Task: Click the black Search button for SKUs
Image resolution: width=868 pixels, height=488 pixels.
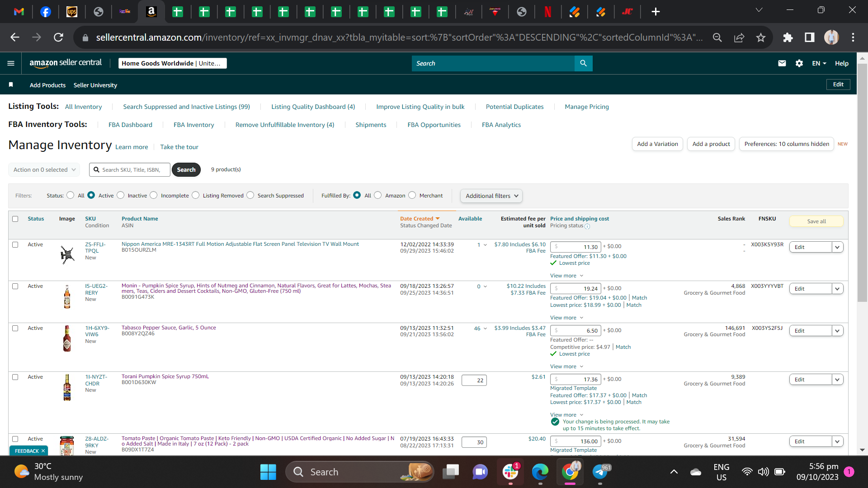Action: coord(186,170)
